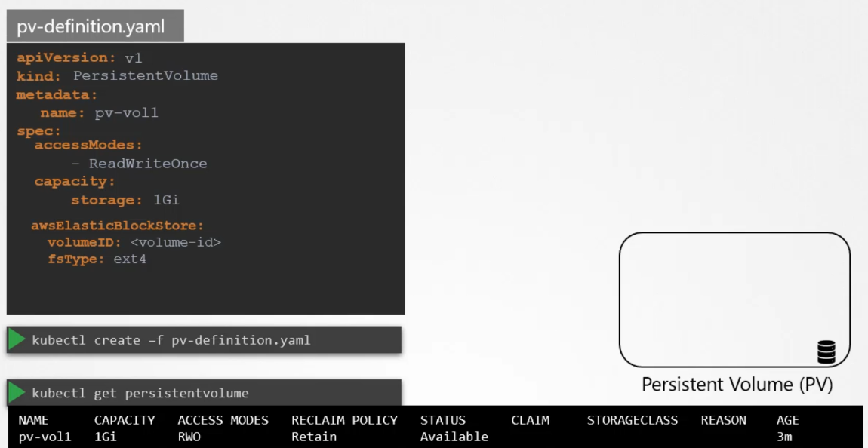Click the kubectl create -f command text
868x448 pixels.
click(171, 340)
